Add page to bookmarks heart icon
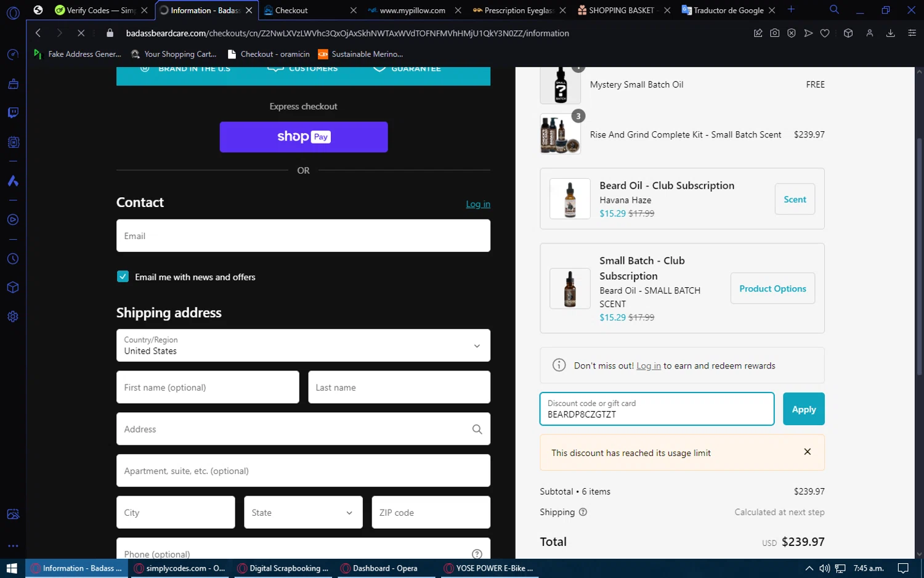924x578 pixels. pyautogui.click(x=825, y=33)
